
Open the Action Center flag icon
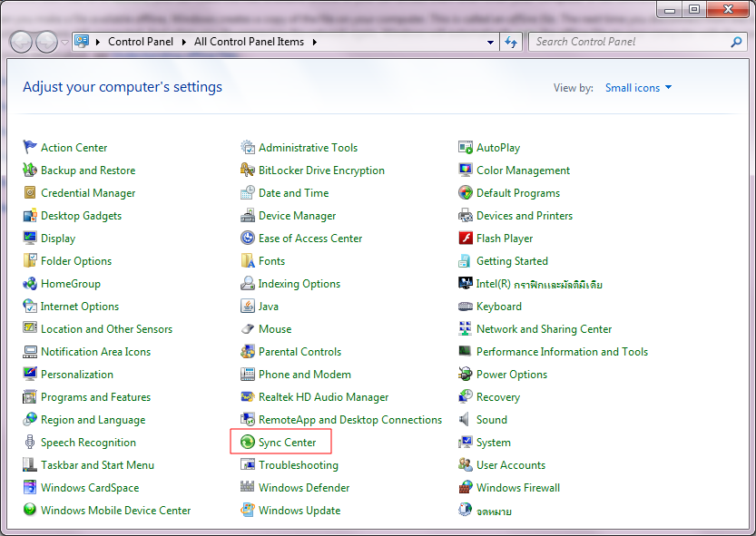point(30,148)
